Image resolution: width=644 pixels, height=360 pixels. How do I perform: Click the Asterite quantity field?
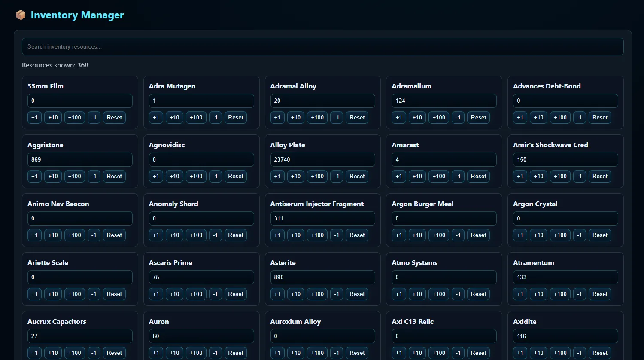click(323, 277)
